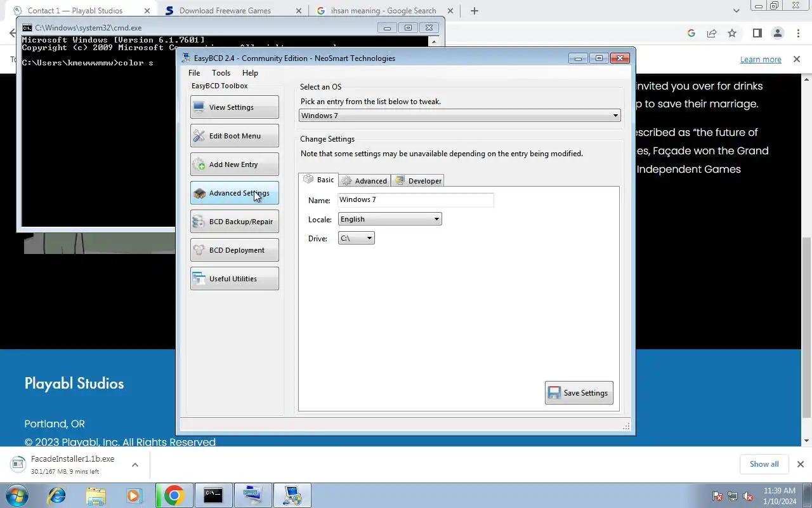Open View Settings in EasyBCD Toolbox
The height and width of the screenshot is (508, 812).
coord(234,107)
